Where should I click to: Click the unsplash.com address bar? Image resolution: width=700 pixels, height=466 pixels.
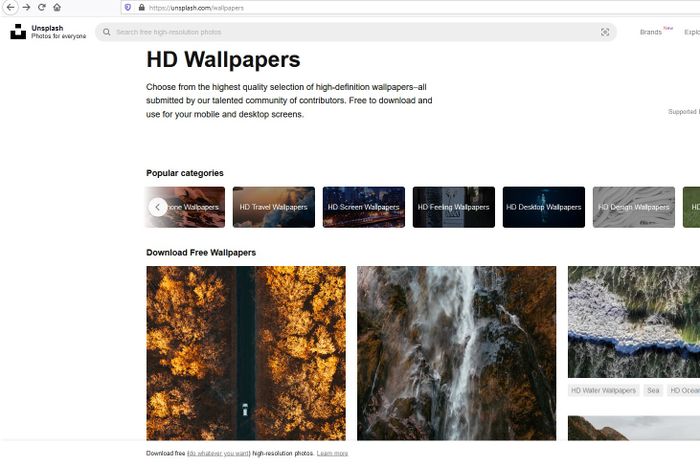click(411, 8)
